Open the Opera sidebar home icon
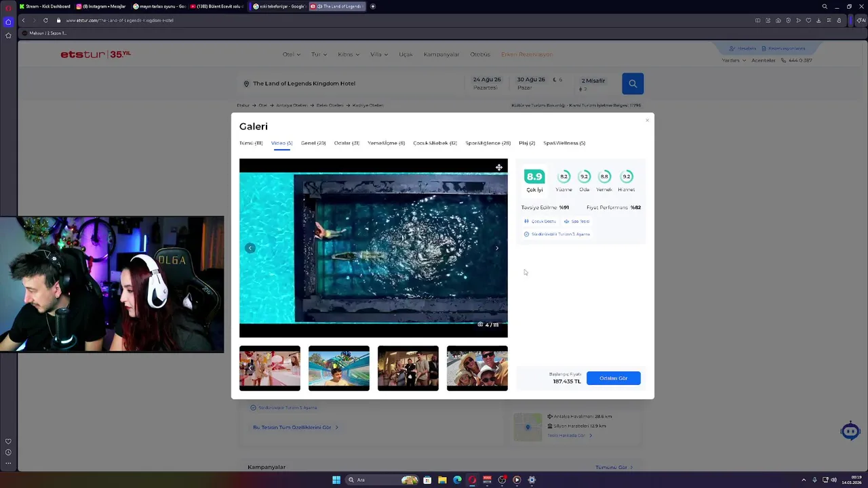868x488 pixels. [8, 22]
